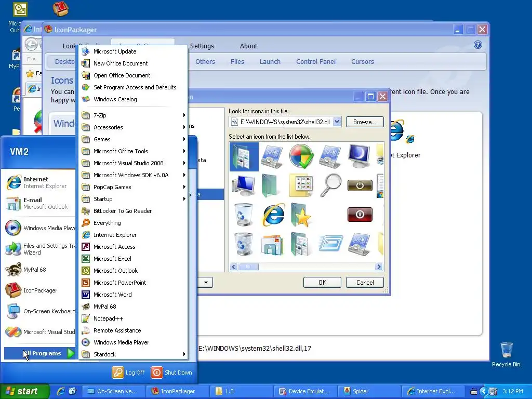The height and width of the screenshot is (399, 532).
Task: Open New Office Document entry
Action: 133,63
